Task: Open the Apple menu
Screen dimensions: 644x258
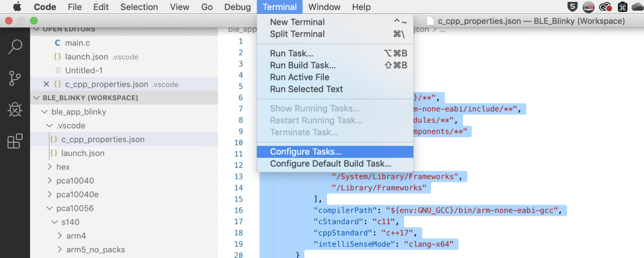Action: point(17,7)
